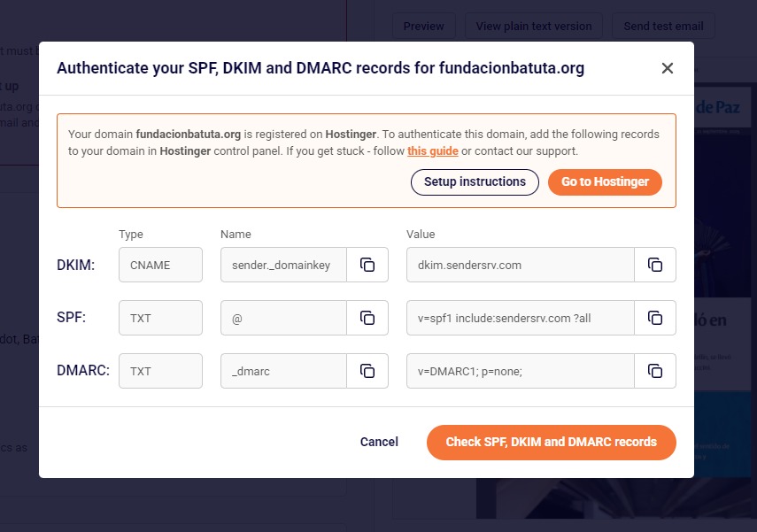757x532 pixels.
Task: Copy the DKIM value dkim.sendersrv.com
Action: pos(655,265)
